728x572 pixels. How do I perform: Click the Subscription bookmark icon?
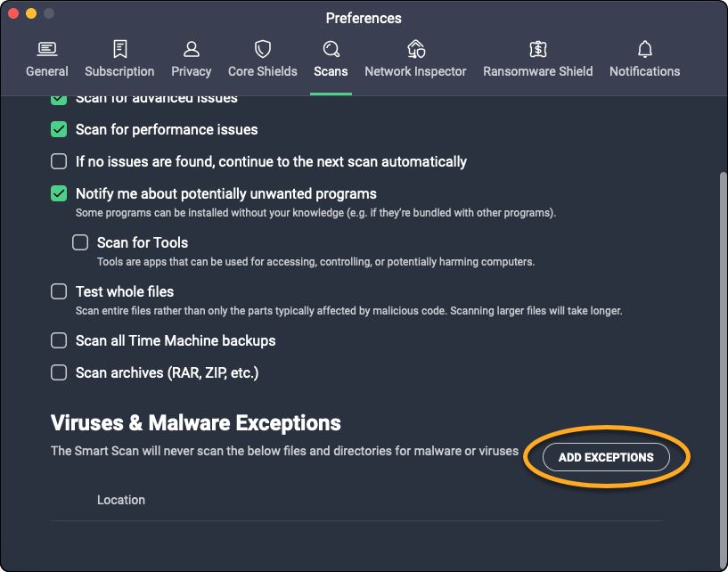point(119,49)
